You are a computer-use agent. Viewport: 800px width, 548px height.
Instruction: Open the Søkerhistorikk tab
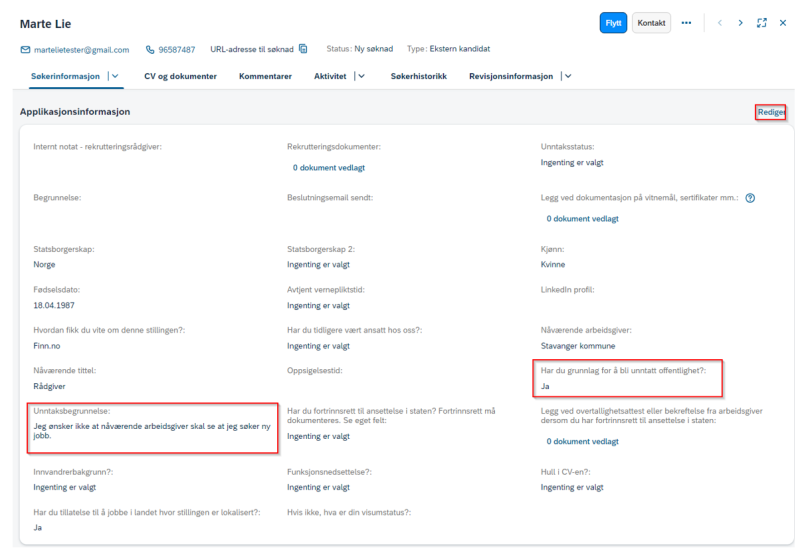pyautogui.click(x=419, y=76)
